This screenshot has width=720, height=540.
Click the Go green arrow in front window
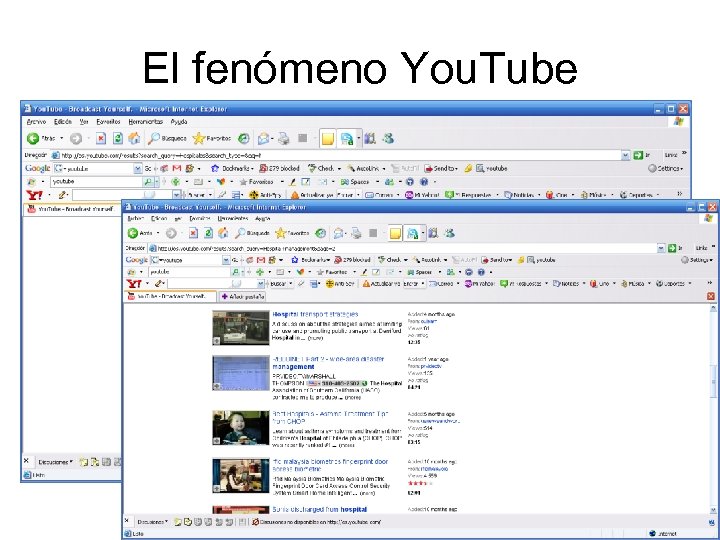pos(672,248)
